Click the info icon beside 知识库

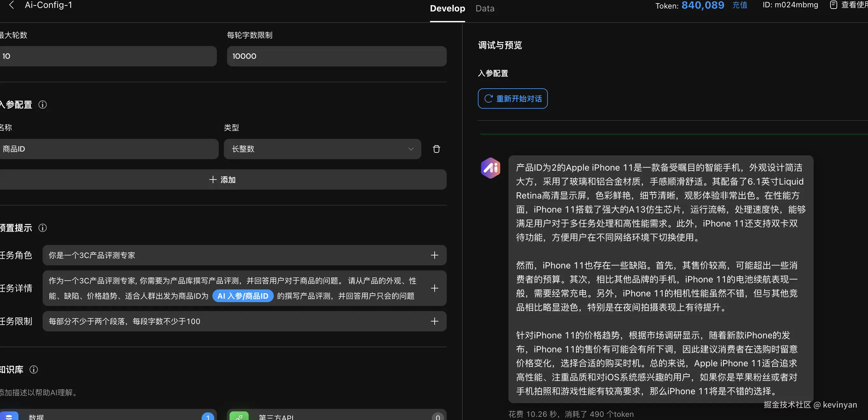click(34, 369)
